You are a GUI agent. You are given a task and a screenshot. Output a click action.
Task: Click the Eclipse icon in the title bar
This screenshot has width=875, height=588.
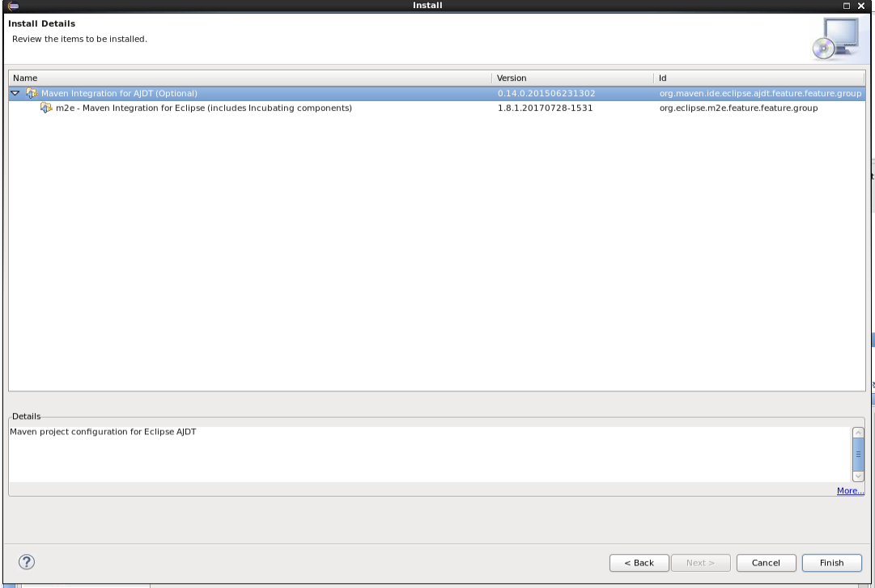14,6
